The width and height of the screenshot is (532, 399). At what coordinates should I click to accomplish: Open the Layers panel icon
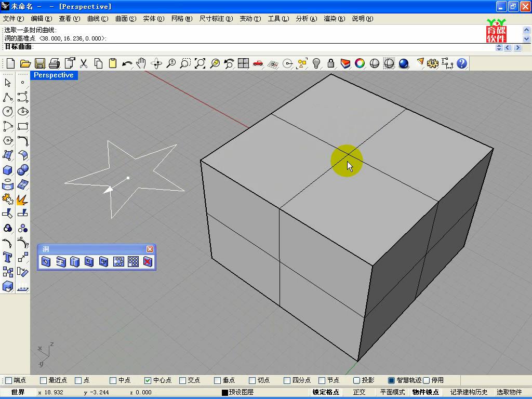click(345, 63)
